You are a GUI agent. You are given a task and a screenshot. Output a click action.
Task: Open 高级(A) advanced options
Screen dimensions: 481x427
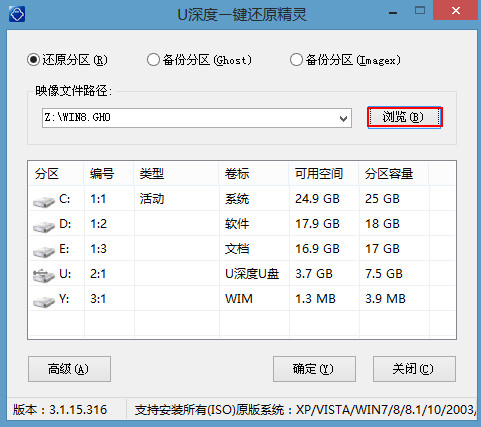click(69, 369)
